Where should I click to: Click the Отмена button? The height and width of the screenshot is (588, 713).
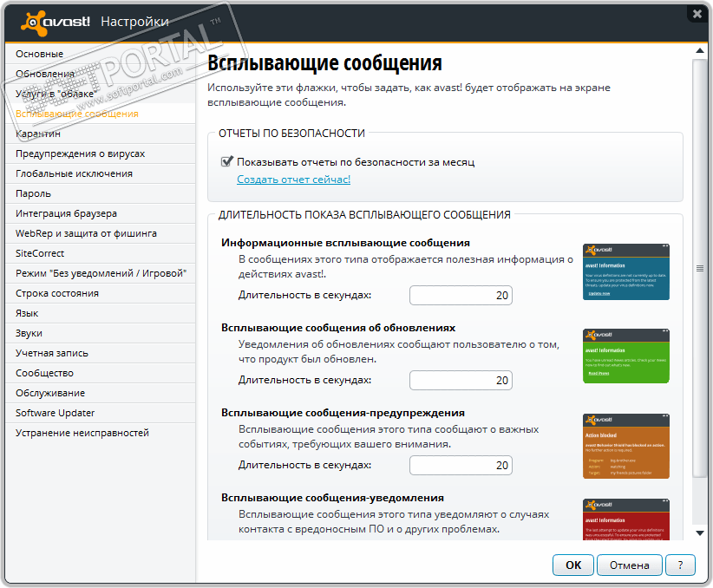tap(630, 565)
